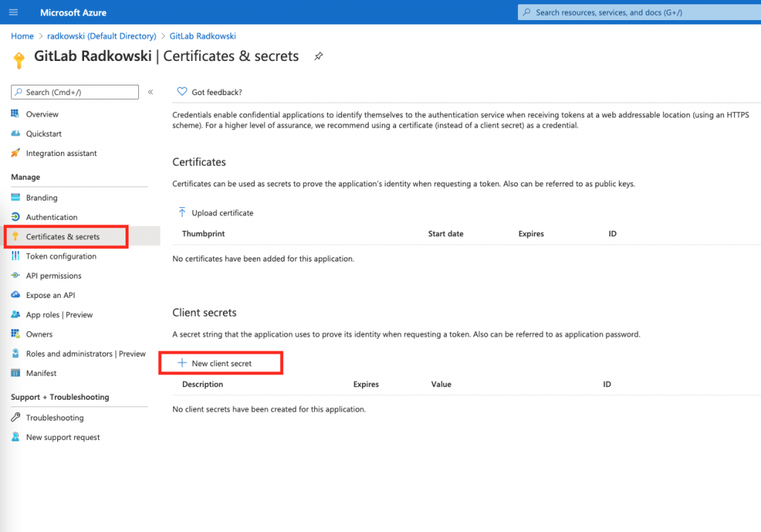Click the plus icon for new secret
This screenshot has height=532, width=761.
tap(182, 363)
